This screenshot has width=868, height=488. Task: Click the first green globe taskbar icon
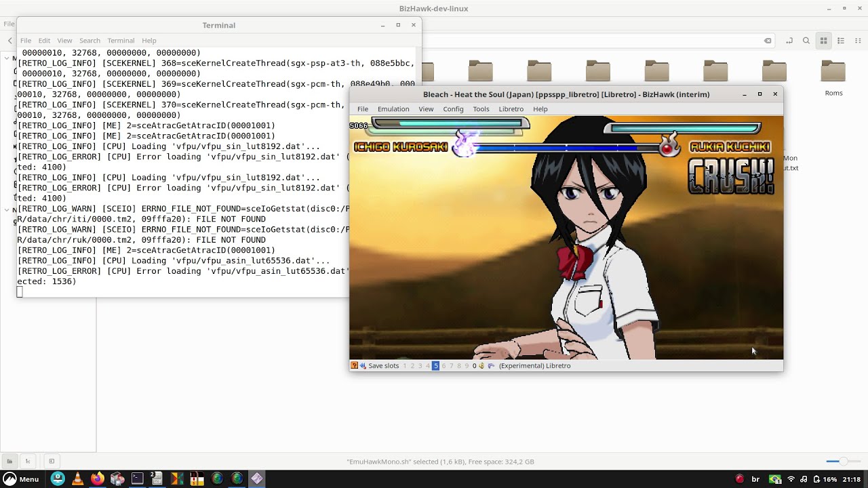pyautogui.click(x=217, y=479)
